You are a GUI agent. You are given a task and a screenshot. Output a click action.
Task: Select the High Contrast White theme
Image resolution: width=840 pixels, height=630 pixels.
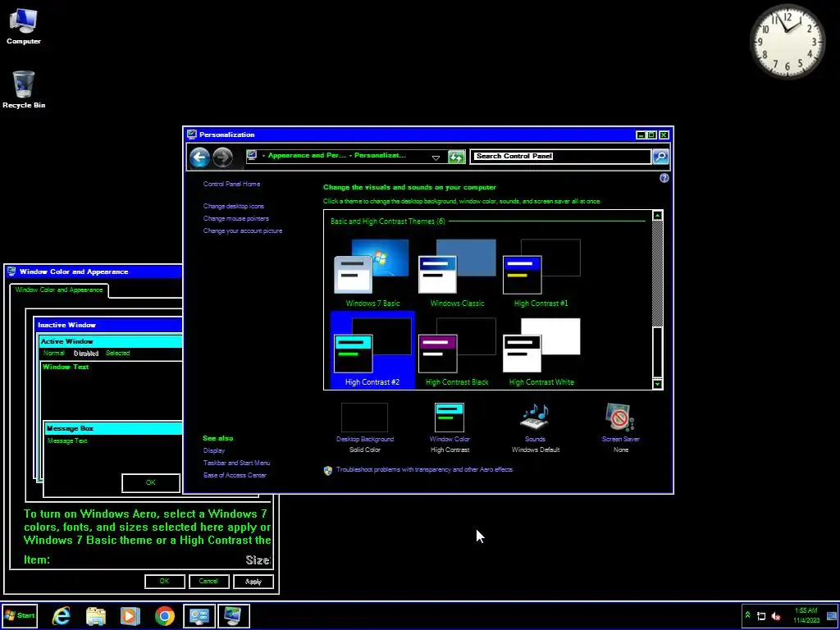tap(541, 351)
